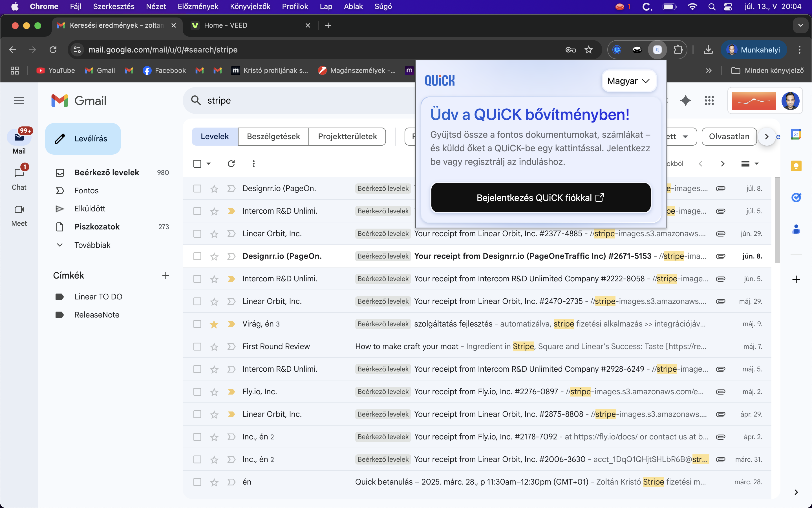Show more bookmarks chevron
Image resolution: width=812 pixels, height=508 pixels.
(708, 70)
